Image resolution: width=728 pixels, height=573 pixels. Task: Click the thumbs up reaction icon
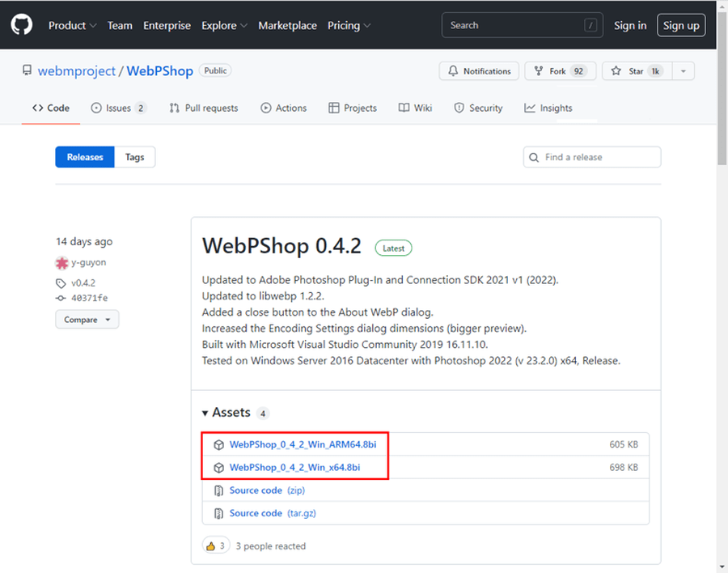211,545
